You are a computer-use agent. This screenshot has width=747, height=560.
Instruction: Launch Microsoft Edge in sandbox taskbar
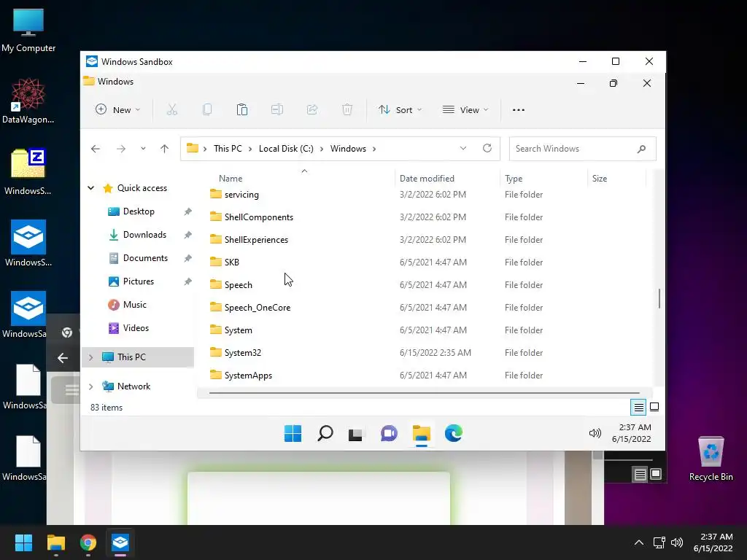pyautogui.click(x=454, y=433)
